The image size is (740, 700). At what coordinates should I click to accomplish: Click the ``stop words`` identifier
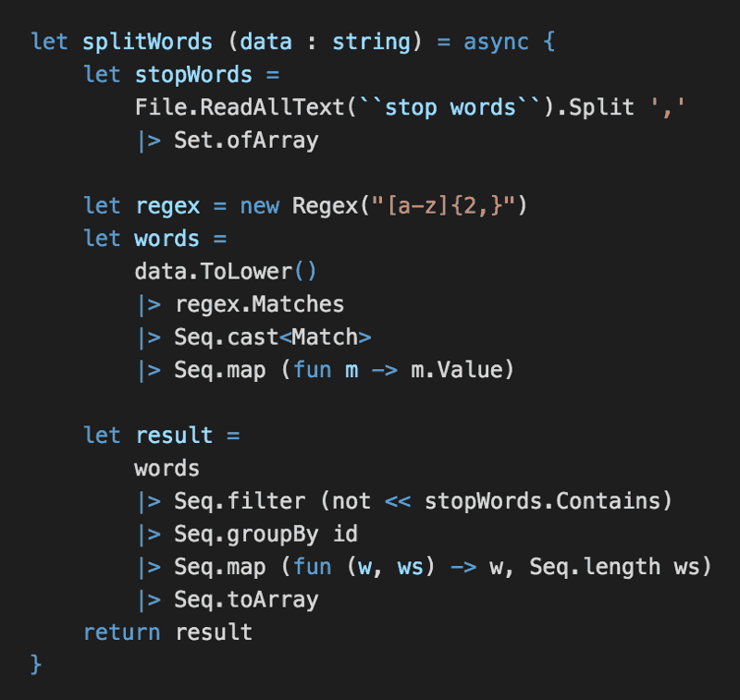pyautogui.click(x=450, y=107)
